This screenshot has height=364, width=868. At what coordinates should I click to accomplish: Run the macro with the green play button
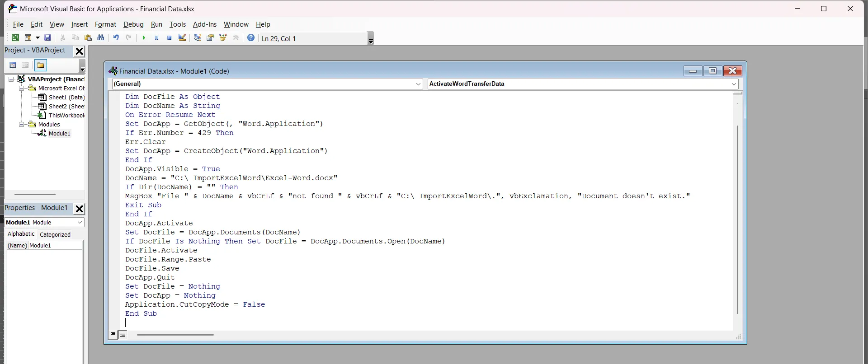click(144, 38)
